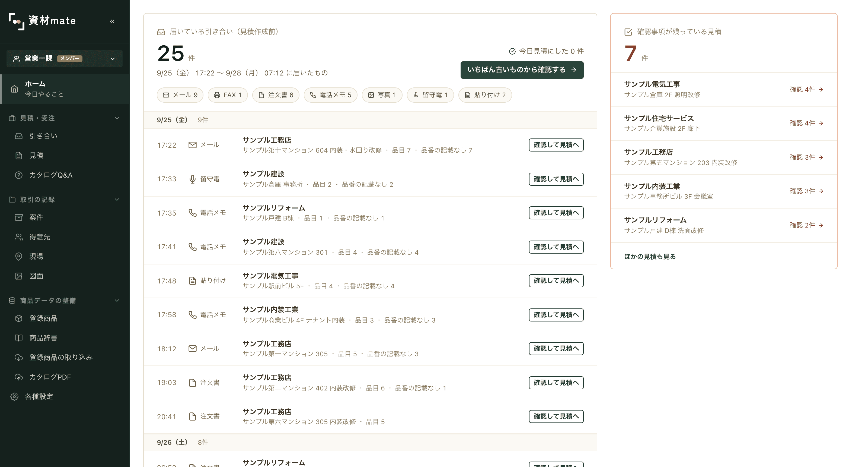Click 確認して見積へ for 17:22 メール row
Image resolution: width=868 pixels, height=467 pixels.
click(556, 145)
